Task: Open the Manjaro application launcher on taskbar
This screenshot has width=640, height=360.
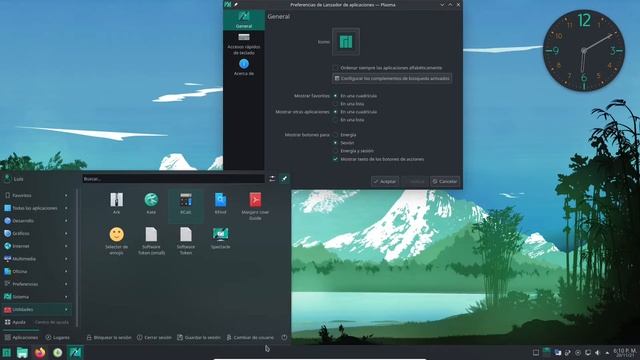Action: click(x=7, y=353)
